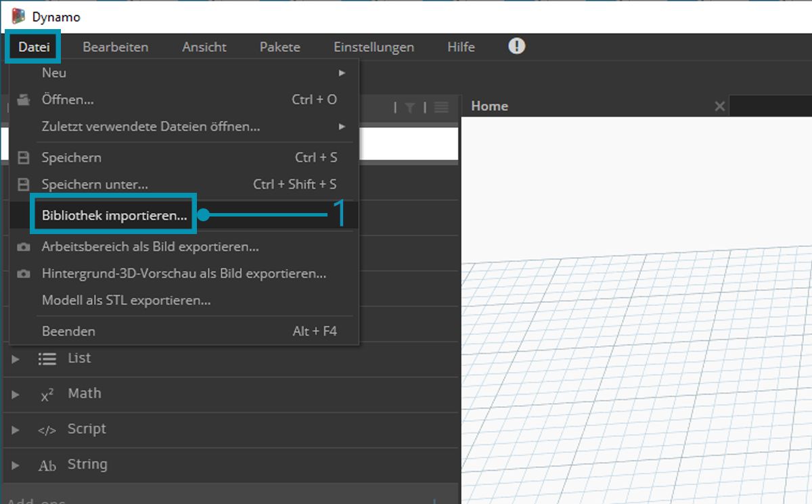This screenshot has height=504, width=812.
Task: Expand the Math library category
Action: [x=16, y=394]
